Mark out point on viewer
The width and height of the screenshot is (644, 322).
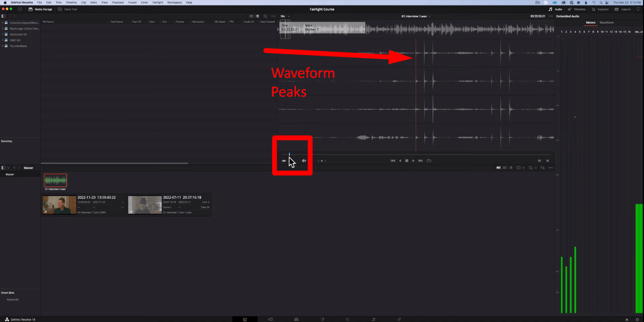pos(547,161)
